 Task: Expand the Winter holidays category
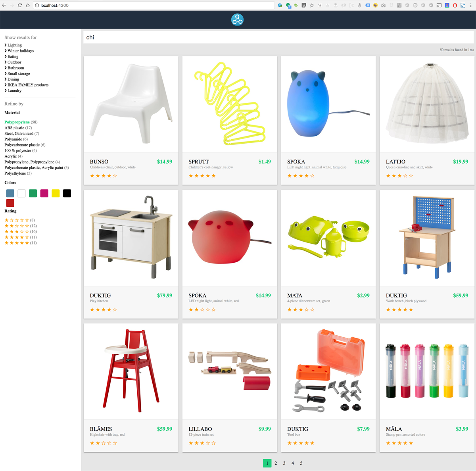point(19,51)
